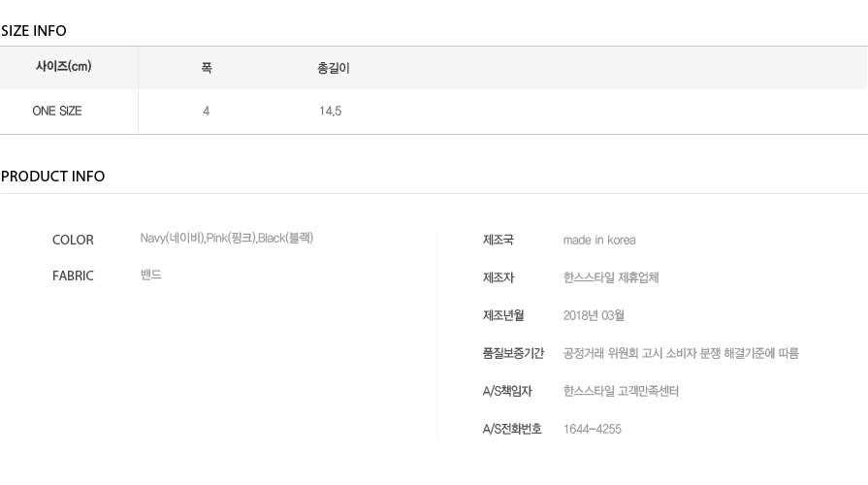
Task: Click the 폭 column header
Action: pyautogui.click(x=207, y=68)
